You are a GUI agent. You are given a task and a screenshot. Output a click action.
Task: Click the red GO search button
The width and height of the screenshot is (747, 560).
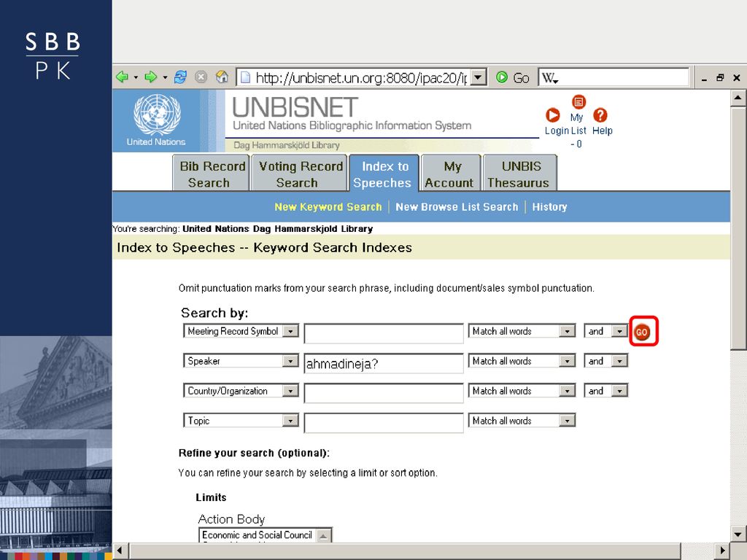click(x=643, y=332)
